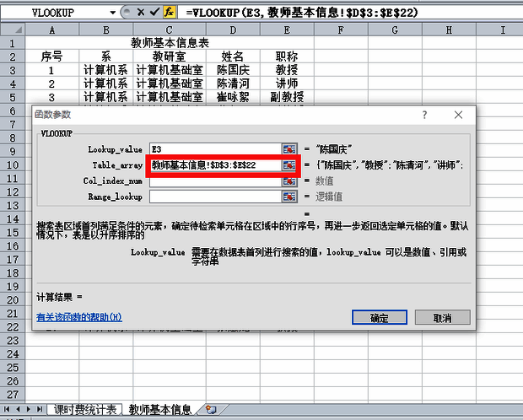Open the 有关该函数的帮助 link

[x=79, y=318]
